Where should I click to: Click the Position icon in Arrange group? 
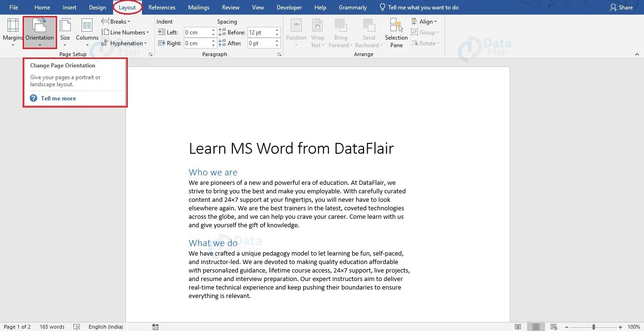[296, 32]
